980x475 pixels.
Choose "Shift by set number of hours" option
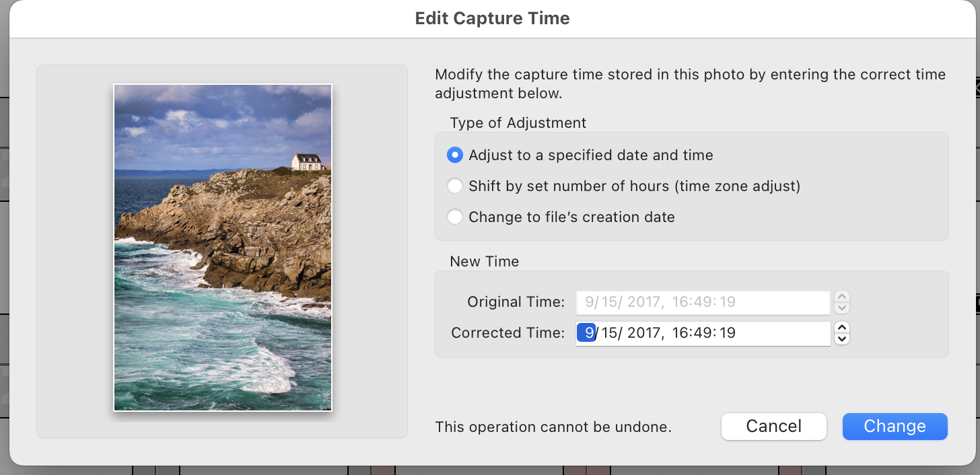pos(454,186)
